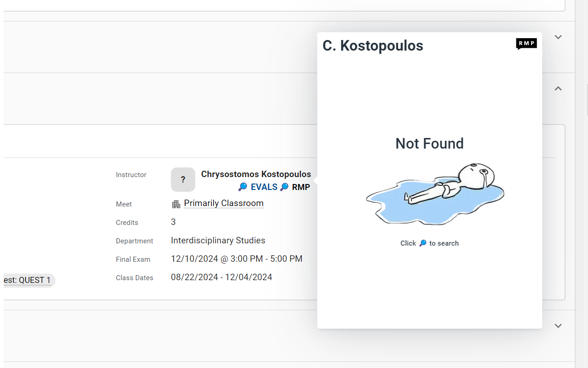Click the C. Kostopoulos popup heading
This screenshot has width=588, height=368.
(373, 46)
